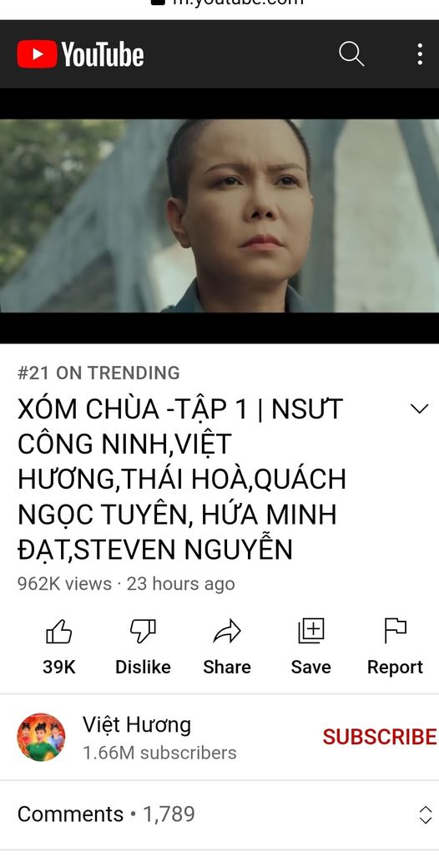Open the Việt Hương channel avatar
The width and height of the screenshot is (439, 868).
pos(41,738)
